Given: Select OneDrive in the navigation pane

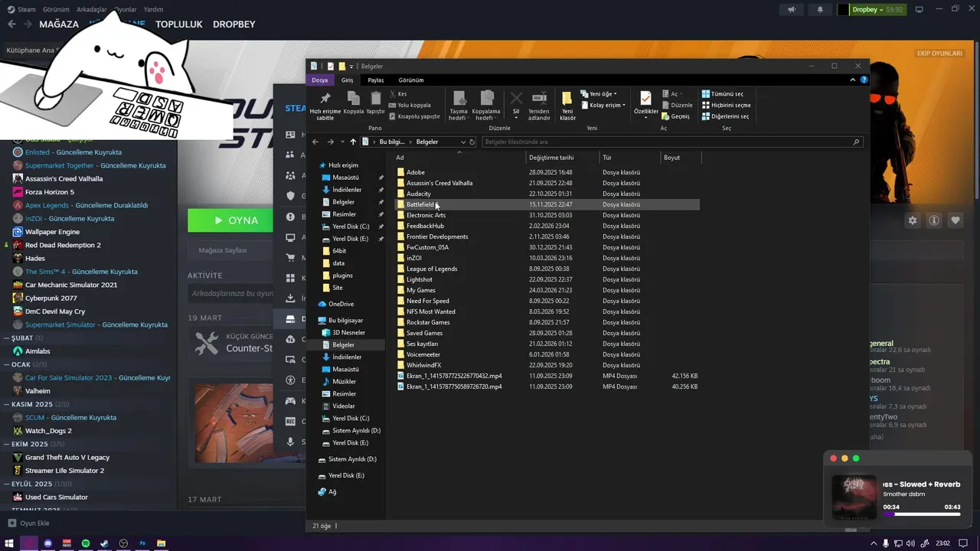Looking at the screenshot, I should click(341, 304).
